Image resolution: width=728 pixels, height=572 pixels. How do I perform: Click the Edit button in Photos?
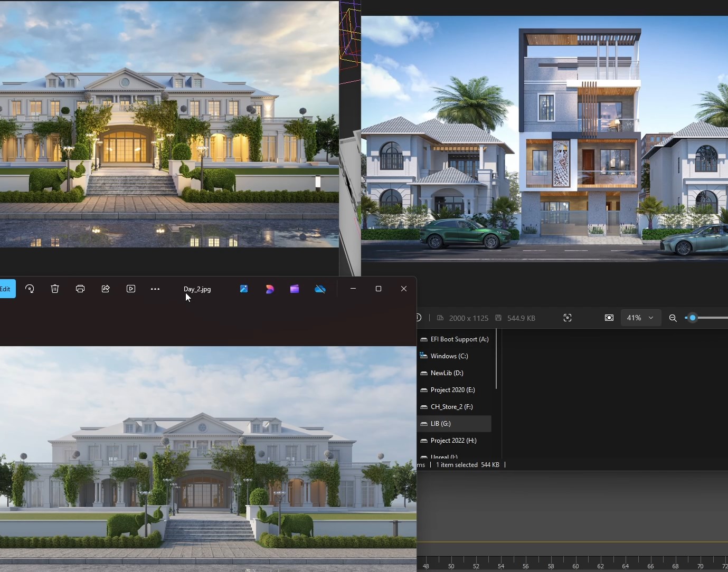[x=6, y=289]
